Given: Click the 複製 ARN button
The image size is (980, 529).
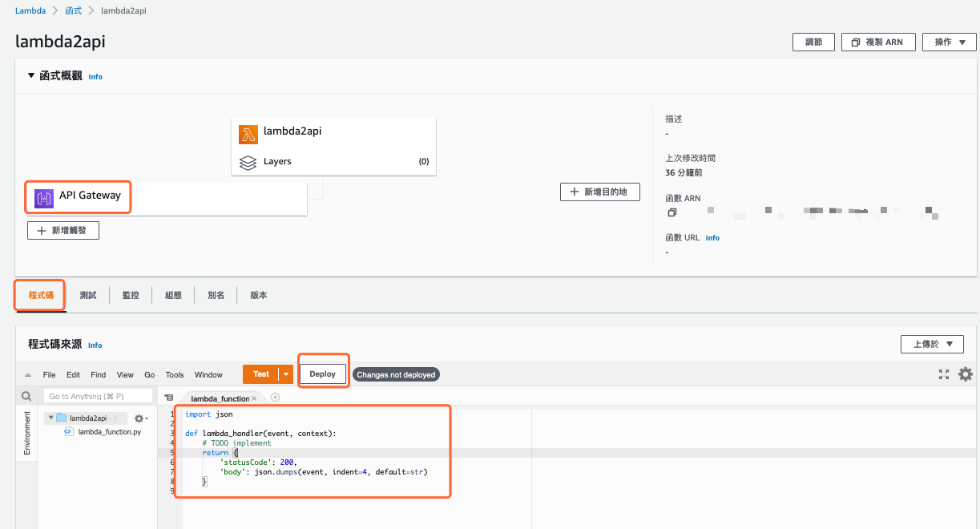Looking at the screenshot, I should coord(878,42).
